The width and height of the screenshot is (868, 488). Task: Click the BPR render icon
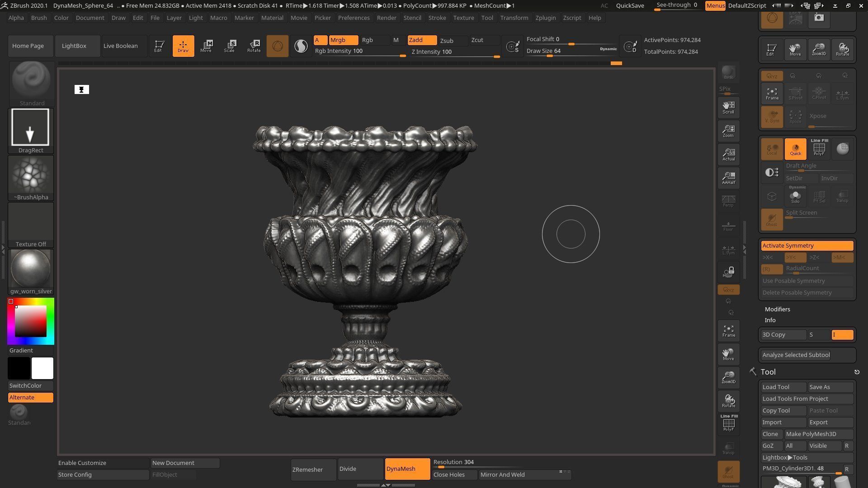pos(728,73)
